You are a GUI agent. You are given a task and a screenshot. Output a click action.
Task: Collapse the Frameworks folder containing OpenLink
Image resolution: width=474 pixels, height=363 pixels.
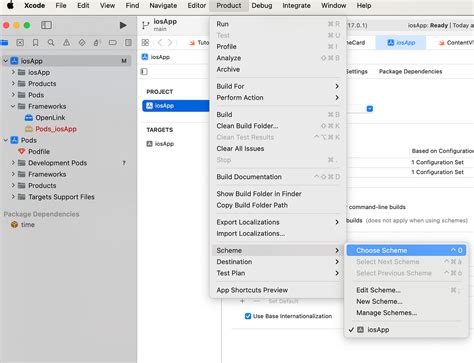click(x=13, y=106)
